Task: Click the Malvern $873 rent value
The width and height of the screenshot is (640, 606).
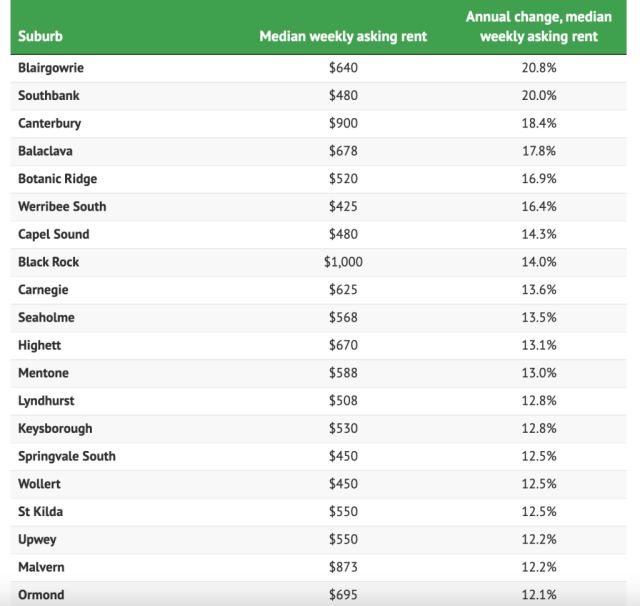Action: [x=342, y=567]
